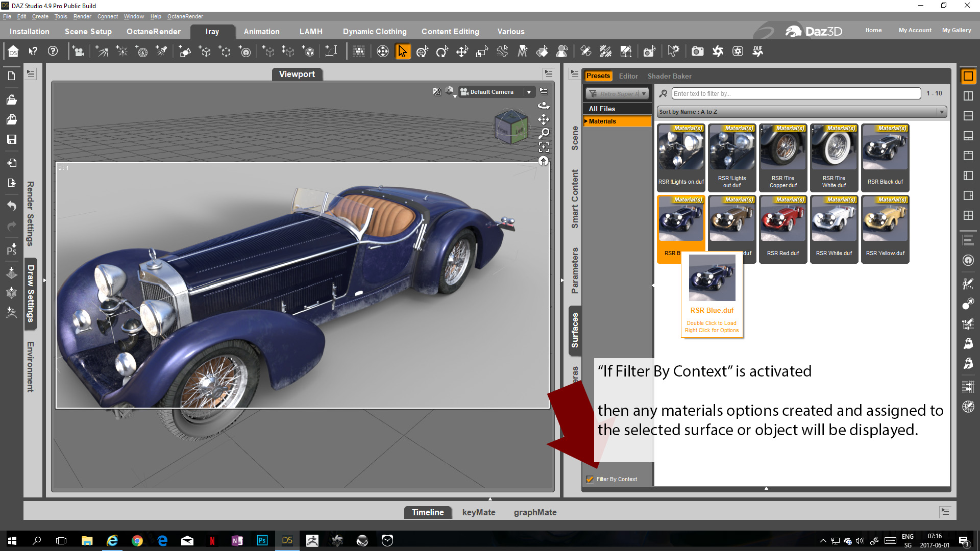Click the viewport zoom magnifier control
980x551 pixels.
point(544,134)
